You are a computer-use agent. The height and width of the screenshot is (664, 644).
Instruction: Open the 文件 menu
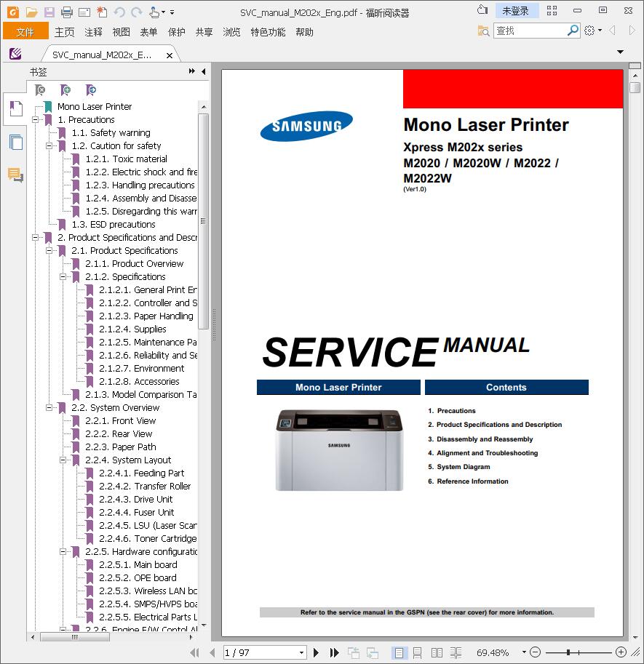(25, 32)
